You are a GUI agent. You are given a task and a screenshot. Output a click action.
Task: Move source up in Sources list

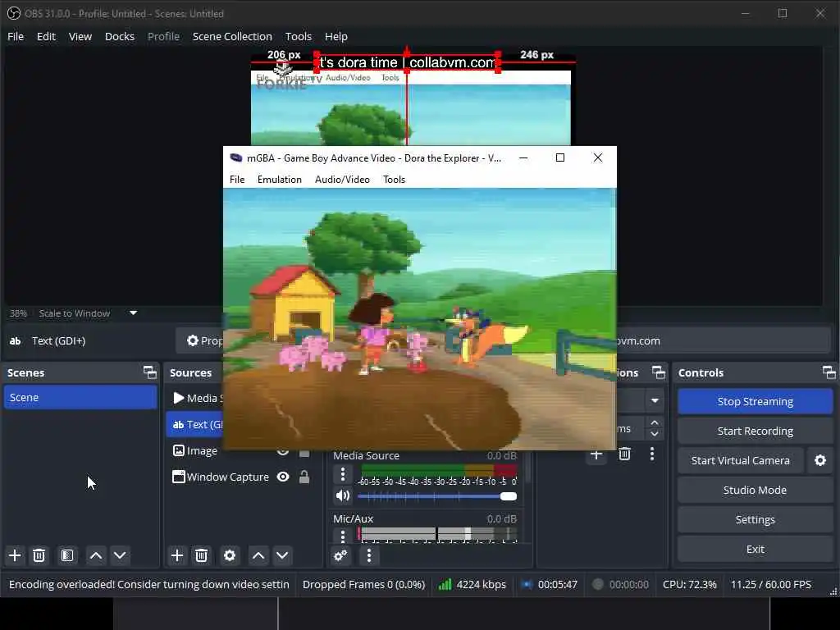point(258,555)
